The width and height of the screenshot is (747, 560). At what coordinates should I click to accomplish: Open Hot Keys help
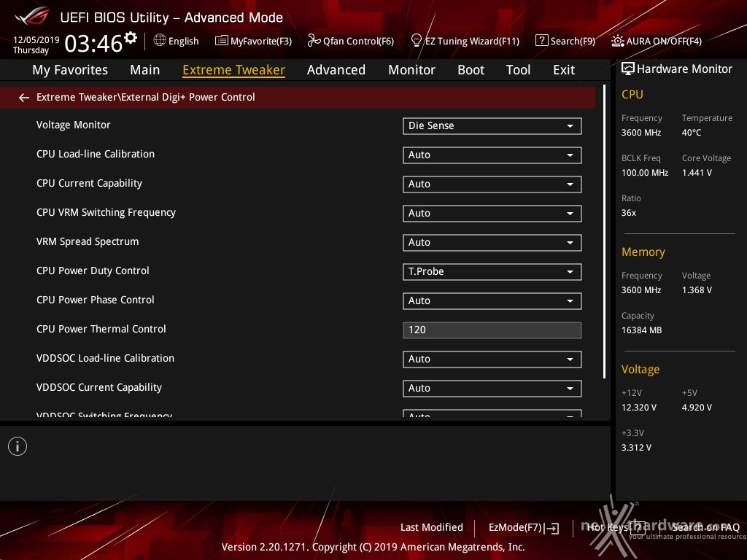click(607, 527)
